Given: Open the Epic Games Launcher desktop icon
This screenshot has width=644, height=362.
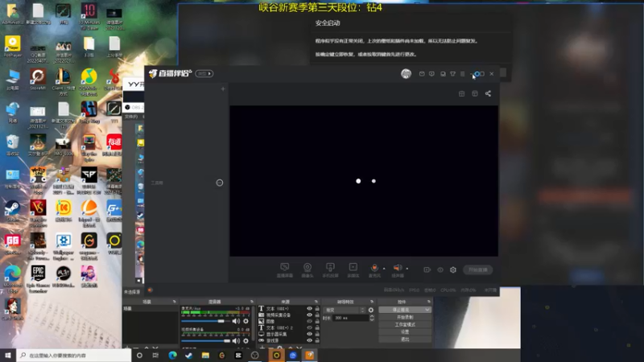Looking at the screenshot, I should tap(38, 278).
